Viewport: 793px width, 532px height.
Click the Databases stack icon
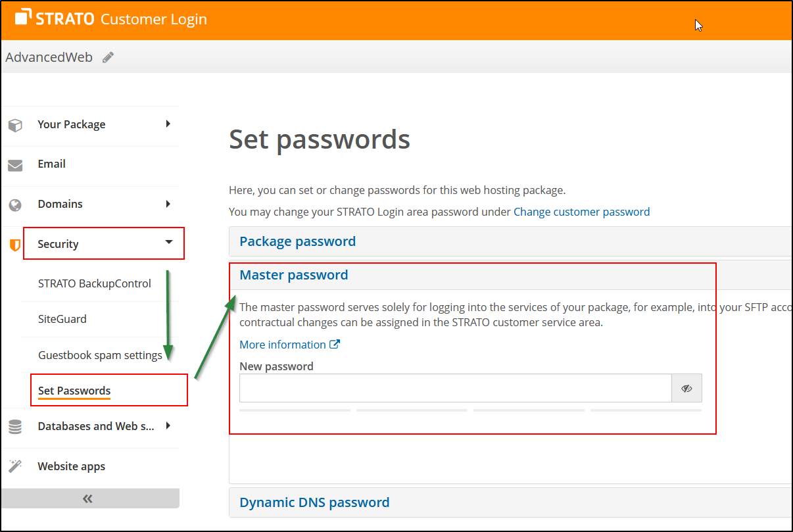[15, 427]
